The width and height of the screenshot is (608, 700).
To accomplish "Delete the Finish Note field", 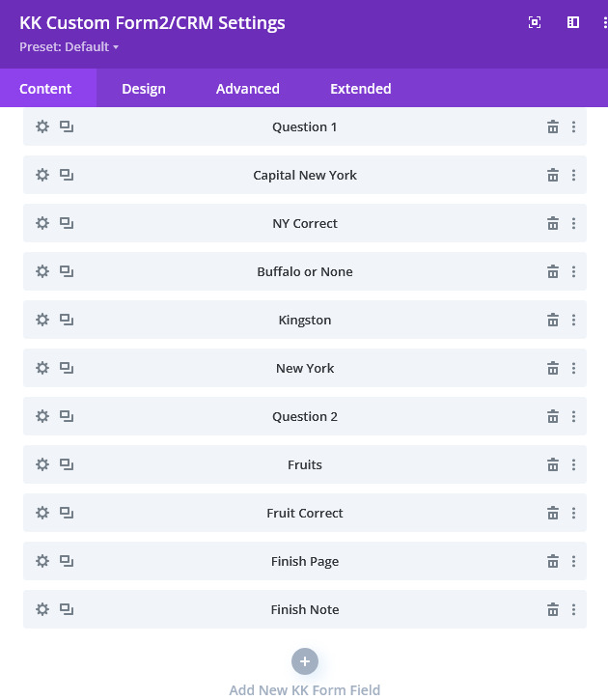I will [553, 609].
